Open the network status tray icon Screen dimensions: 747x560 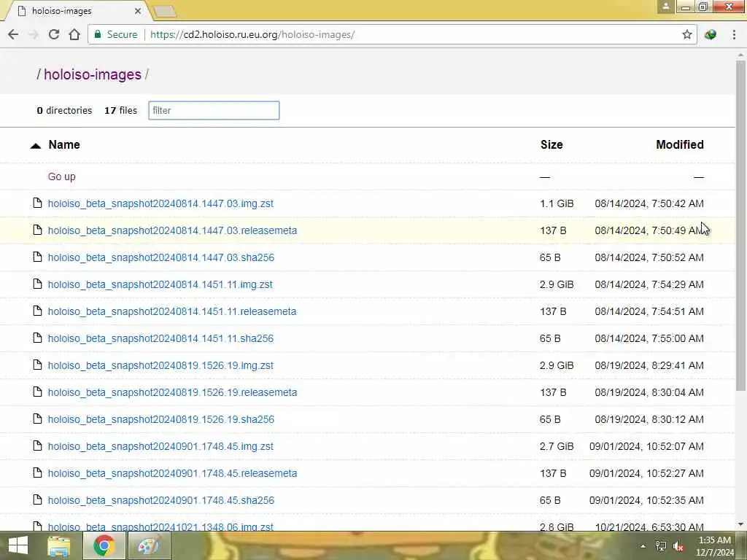coord(660,546)
